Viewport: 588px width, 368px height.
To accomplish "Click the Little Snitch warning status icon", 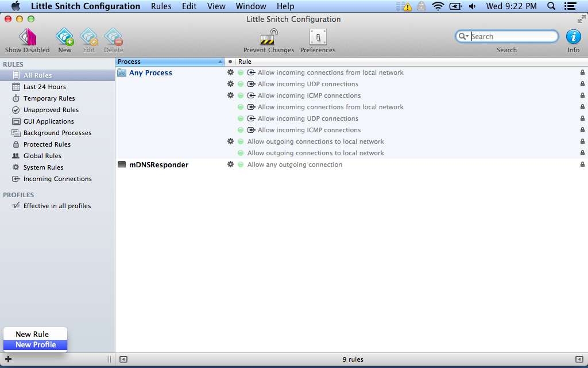I will pyautogui.click(x=404, y=6).
